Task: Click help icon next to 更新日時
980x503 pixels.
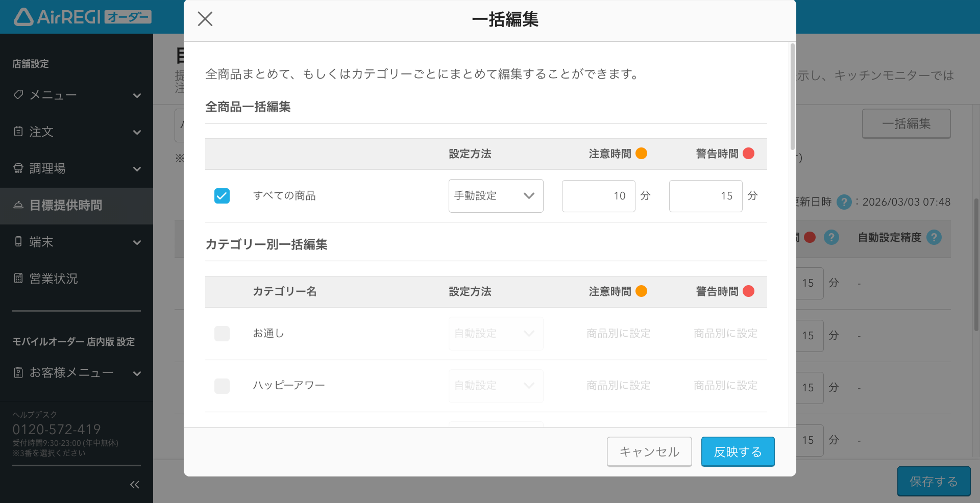Action: (844, 202)
